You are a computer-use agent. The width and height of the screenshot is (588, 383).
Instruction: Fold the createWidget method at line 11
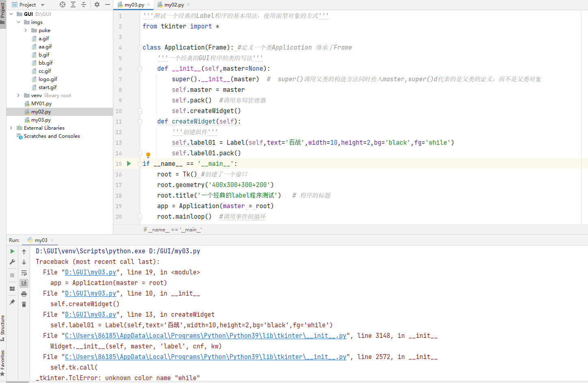tap(140, 122)
